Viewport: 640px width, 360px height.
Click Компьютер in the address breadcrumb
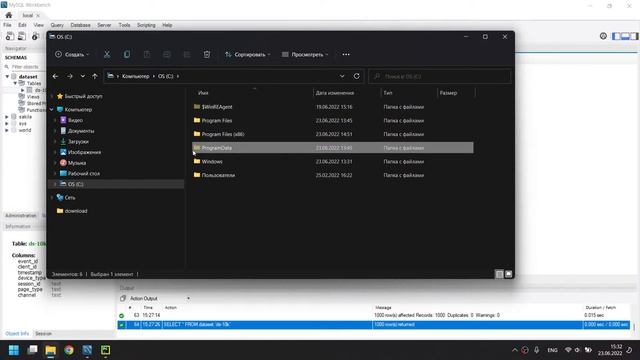[136, 76]
